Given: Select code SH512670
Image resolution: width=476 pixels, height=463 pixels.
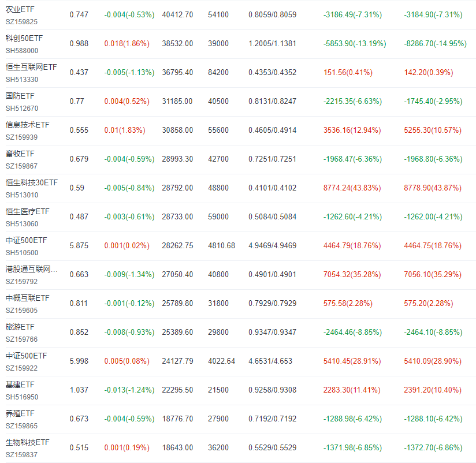Looking at the screenshot, I should point(22,109).
